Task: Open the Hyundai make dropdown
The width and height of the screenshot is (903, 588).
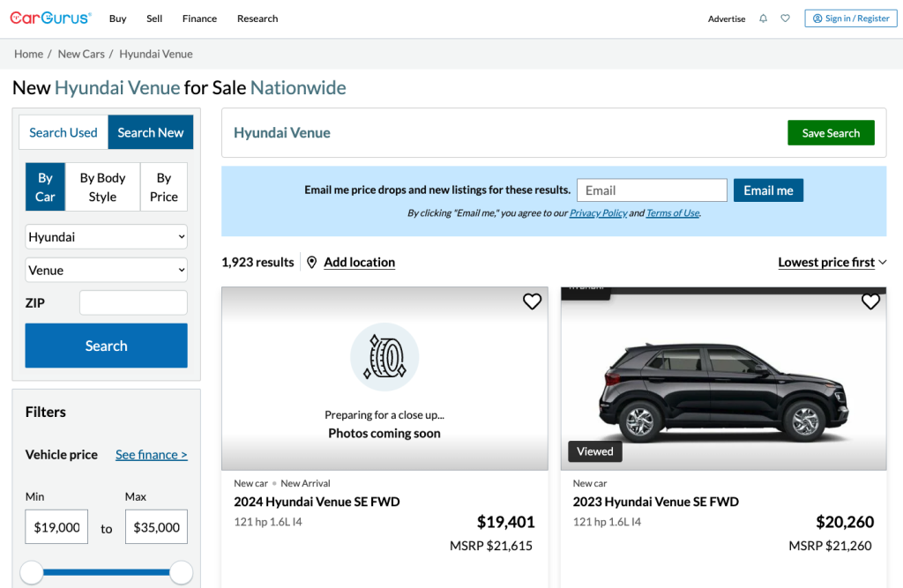Action: coord(106,237)
